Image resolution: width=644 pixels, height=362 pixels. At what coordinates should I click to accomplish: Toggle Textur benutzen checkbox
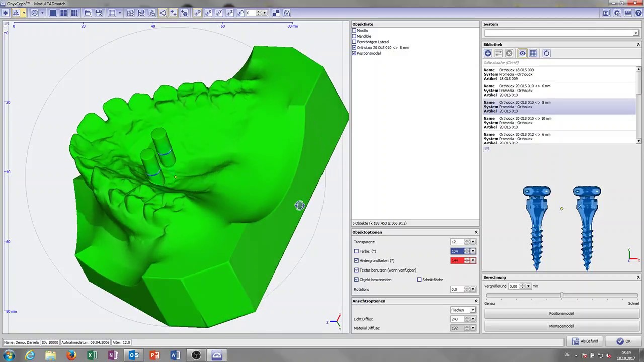(357, 270)
